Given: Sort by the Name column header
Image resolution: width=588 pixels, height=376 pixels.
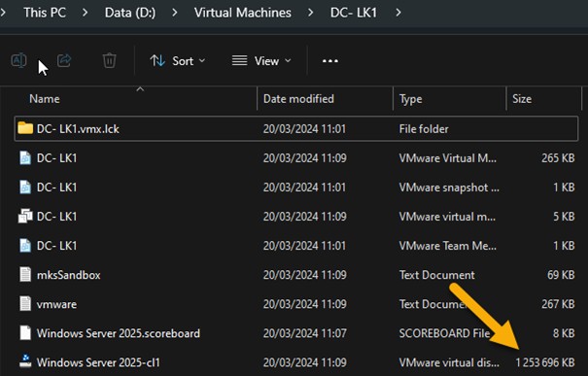Looking at the screenshot, I should pos(45,99).
